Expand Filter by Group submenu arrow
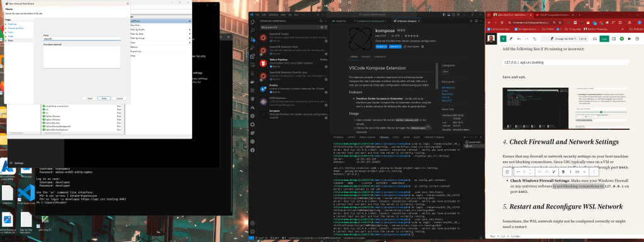This screenshot has height=242, width=644. pyautogui.click(x=189, y=38)
